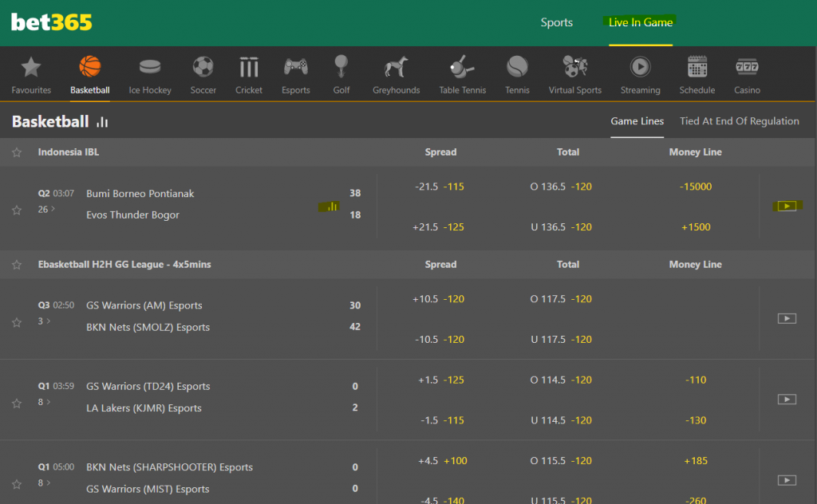Click the bet365 logo

click(x=52, y=22)
